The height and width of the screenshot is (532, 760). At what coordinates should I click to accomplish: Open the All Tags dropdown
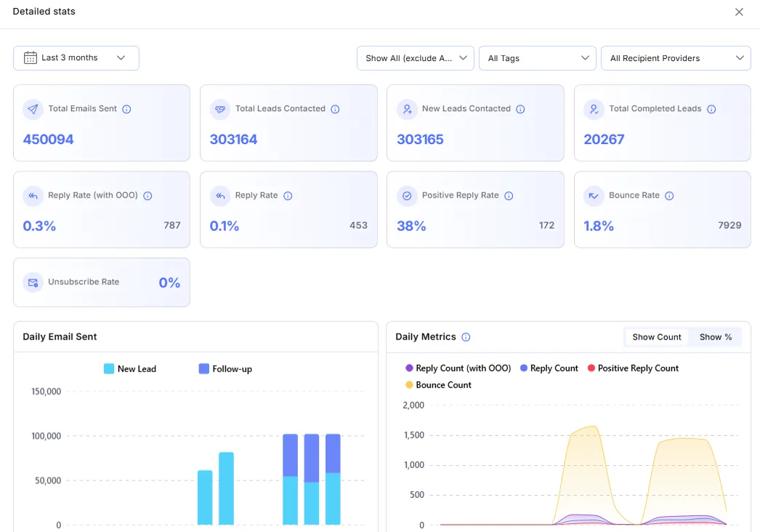click(x=538, y=58)
